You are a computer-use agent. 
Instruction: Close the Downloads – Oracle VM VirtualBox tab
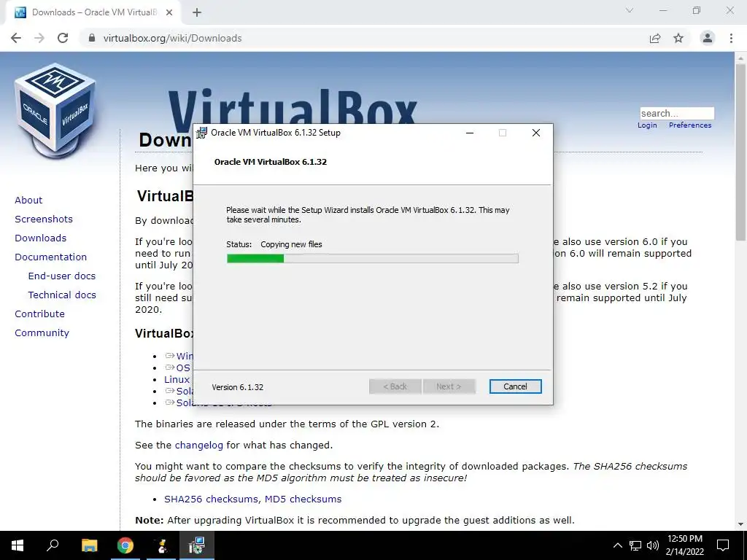pos(169,12)
